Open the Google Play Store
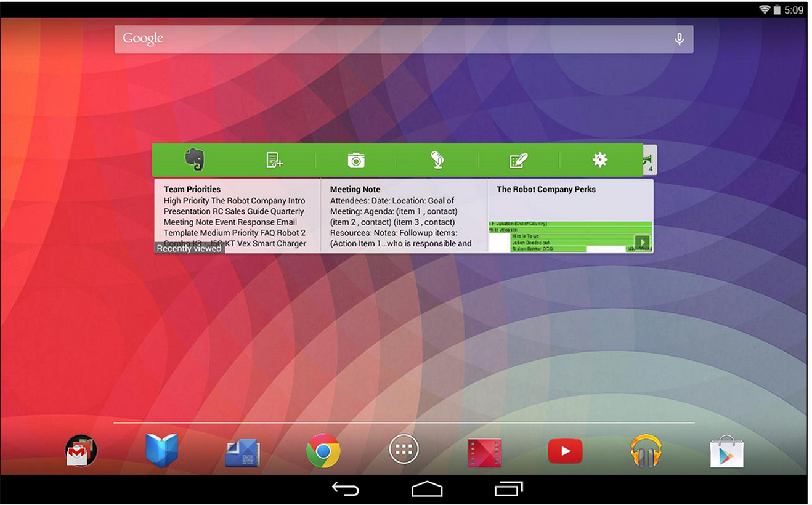Screen dimensions: 812x505 pyautogui.click(x=727, y=452)
